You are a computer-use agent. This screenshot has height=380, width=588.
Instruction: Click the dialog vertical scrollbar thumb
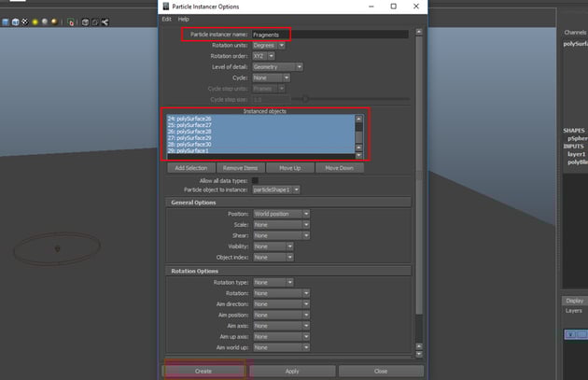419,176
